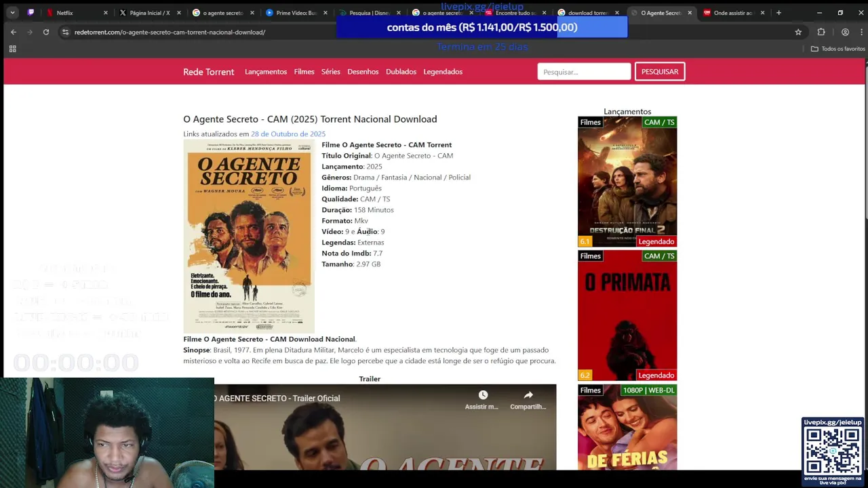Click the Tamanho: 2.97 GB text
Screen dimensions: 868x488
click(x=351, y=264)
